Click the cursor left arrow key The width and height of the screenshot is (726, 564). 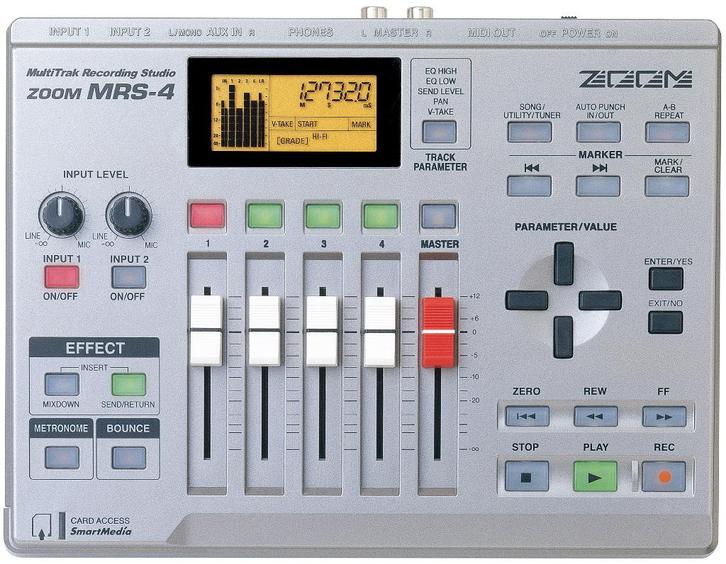(x=526, y=300)
